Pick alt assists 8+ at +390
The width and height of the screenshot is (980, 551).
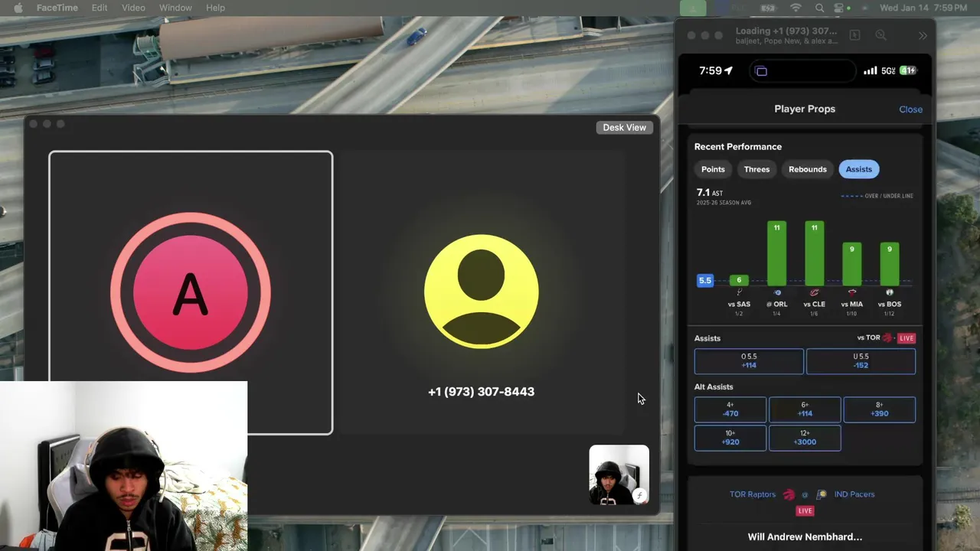coord(879,409)
